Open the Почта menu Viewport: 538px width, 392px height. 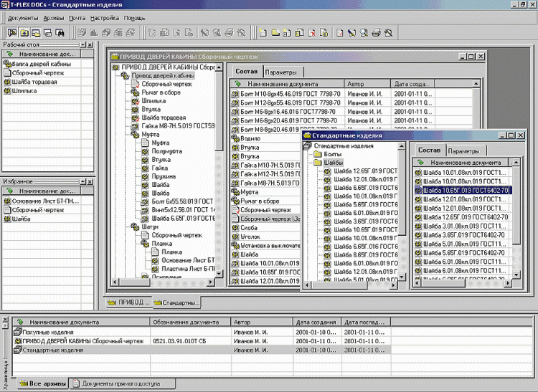point(77,18)
